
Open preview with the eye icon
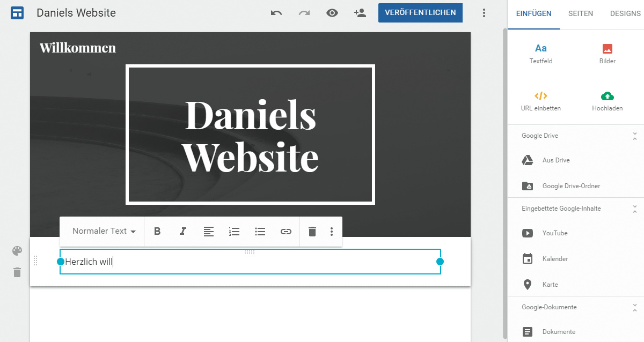click(332, 13)
